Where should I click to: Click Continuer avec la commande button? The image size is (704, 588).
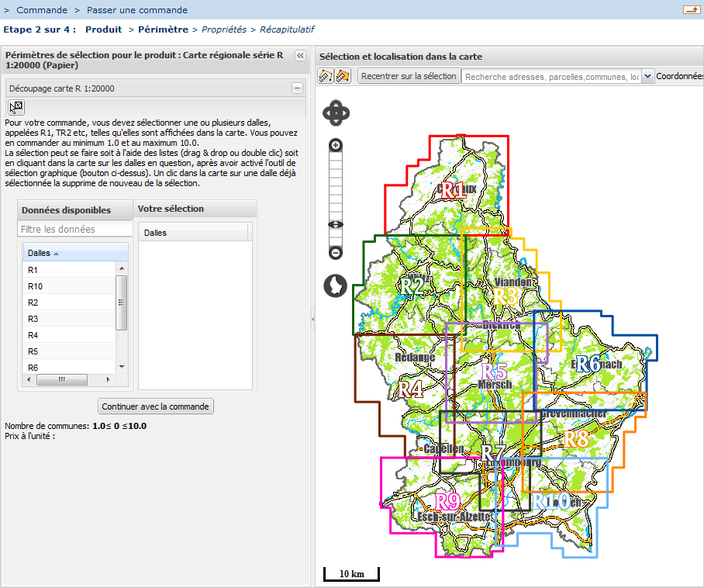point(156,406)
